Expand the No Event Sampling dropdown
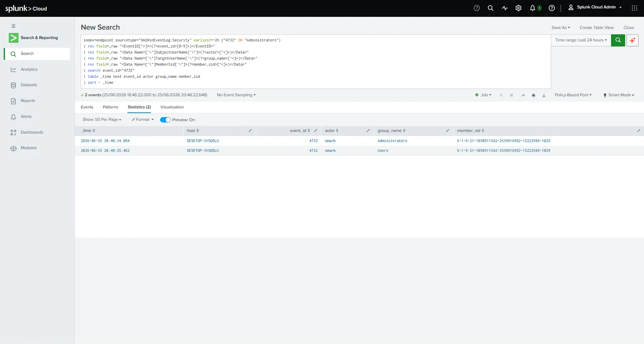The width and height of the screenshot is (644, 344). pos(236,95)
